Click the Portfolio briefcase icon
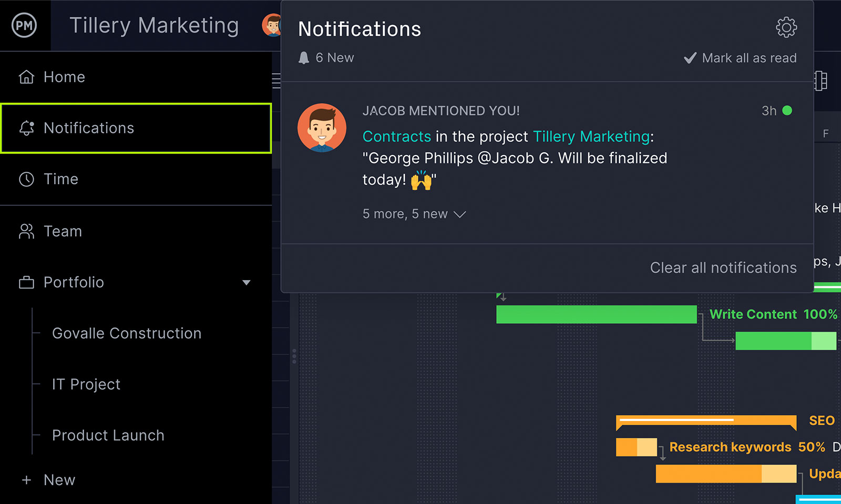The height and width of the screenshot is (504, 841). pyautogui.click(x=26, y=282)
